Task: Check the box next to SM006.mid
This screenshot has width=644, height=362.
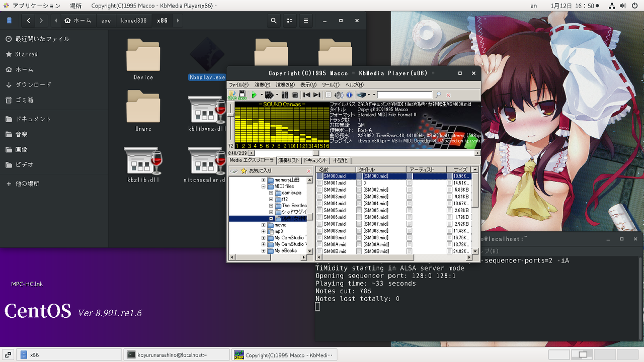Action: [319, 217]
